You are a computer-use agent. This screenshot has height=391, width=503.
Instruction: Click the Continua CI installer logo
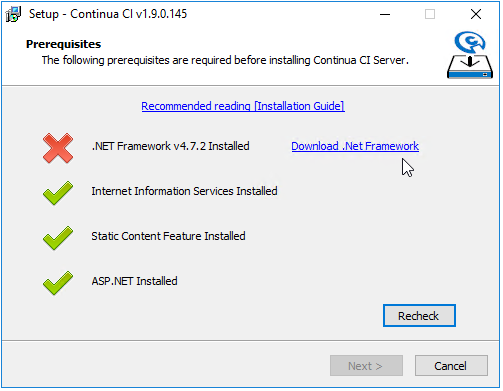tap(470, 55)
